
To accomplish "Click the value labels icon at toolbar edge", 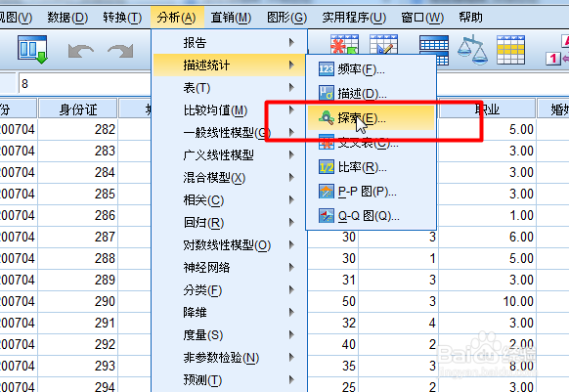I will (x=557, y=50).
